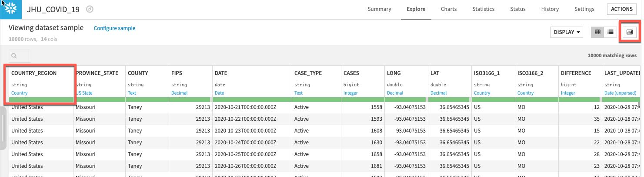Open the DISPLAY dropdown
644x177 pixels.
coord(567,32)
